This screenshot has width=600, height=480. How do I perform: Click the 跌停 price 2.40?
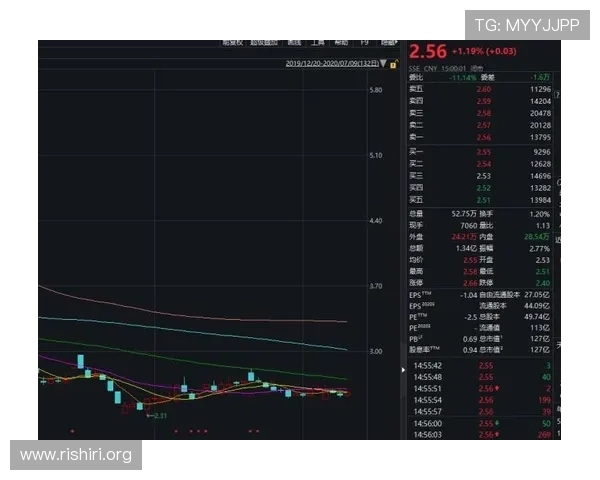tap(543, 283)
